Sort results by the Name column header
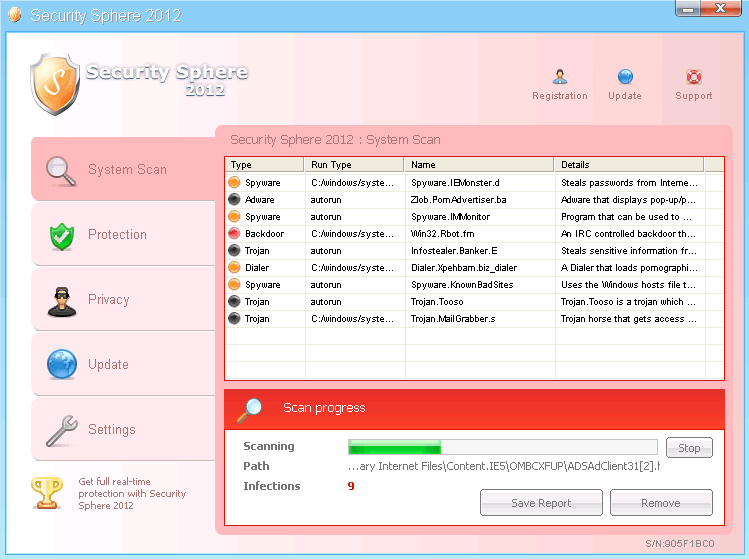This screenshot has width=749, height=559. pos(478,165)
